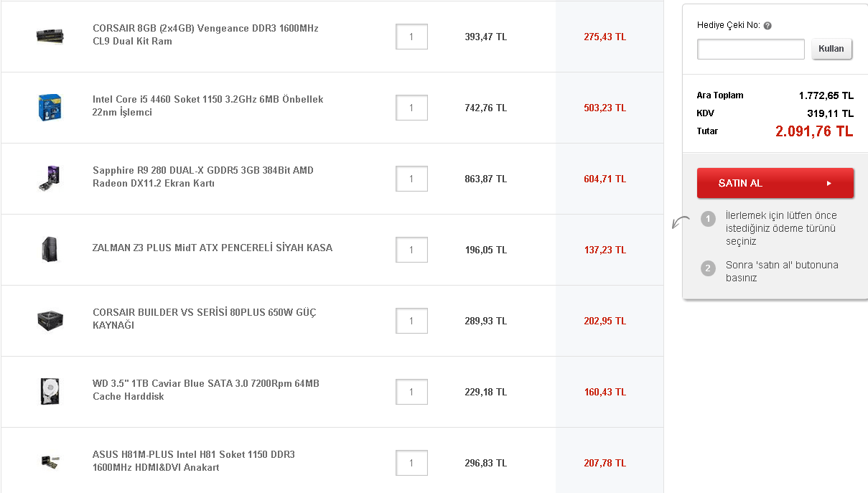Click the ASUS H81M-PLUS motherboard image

coord(50,462)
